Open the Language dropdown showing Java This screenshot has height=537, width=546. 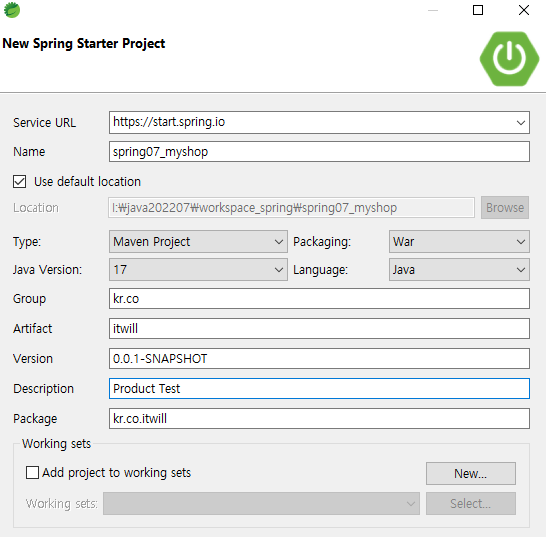pyautogui.click(x=459, y=270)
